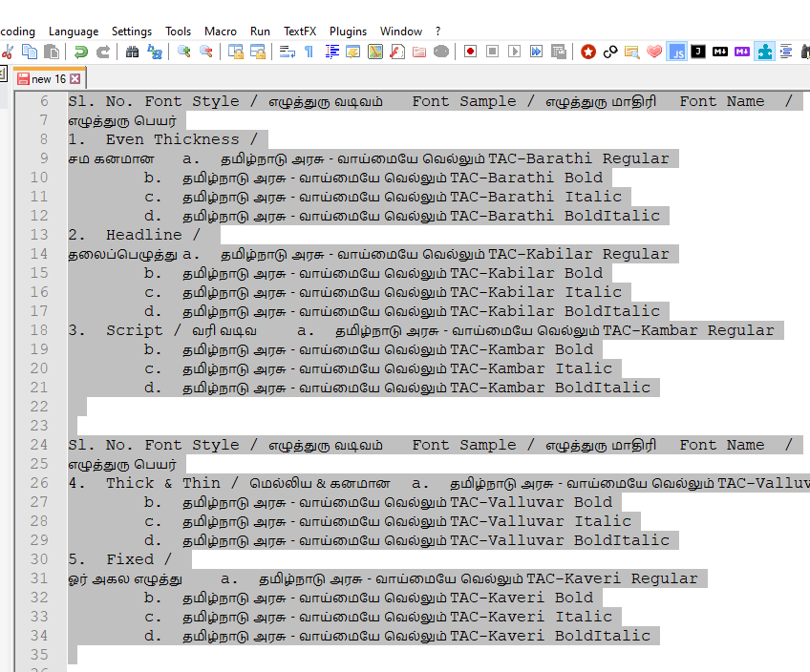The height and width of the screenshot is (672, 810).
Task: Open the Language menu
Action: pos(74,31)
